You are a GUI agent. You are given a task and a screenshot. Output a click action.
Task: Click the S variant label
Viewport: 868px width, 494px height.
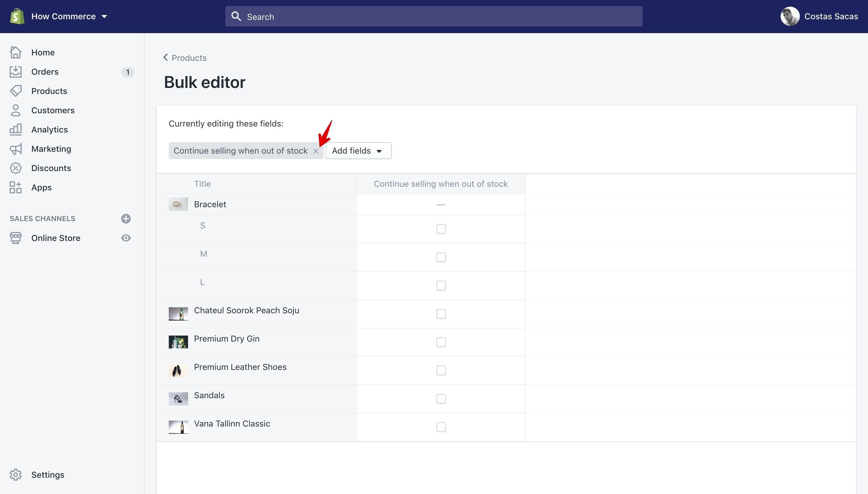point(203,225)
